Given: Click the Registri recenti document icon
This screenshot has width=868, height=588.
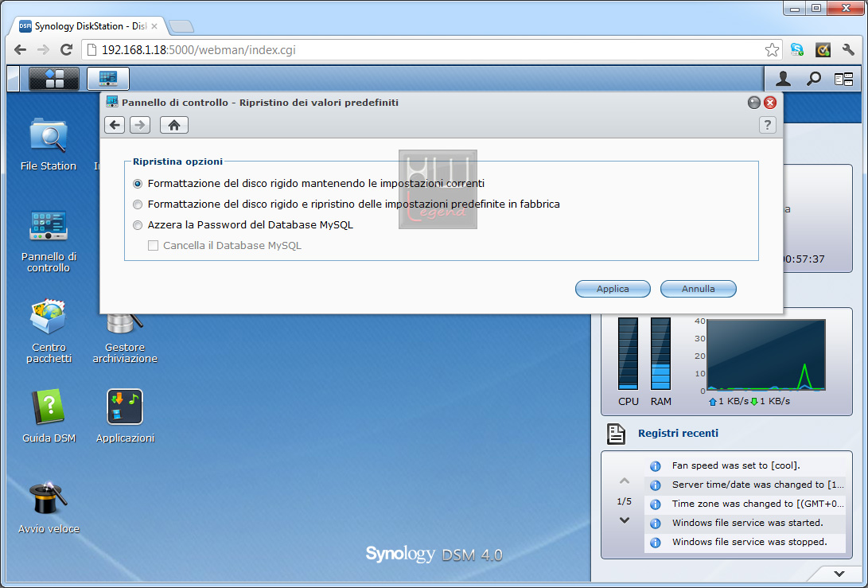Looking at the screenshot, I should 616,434.
